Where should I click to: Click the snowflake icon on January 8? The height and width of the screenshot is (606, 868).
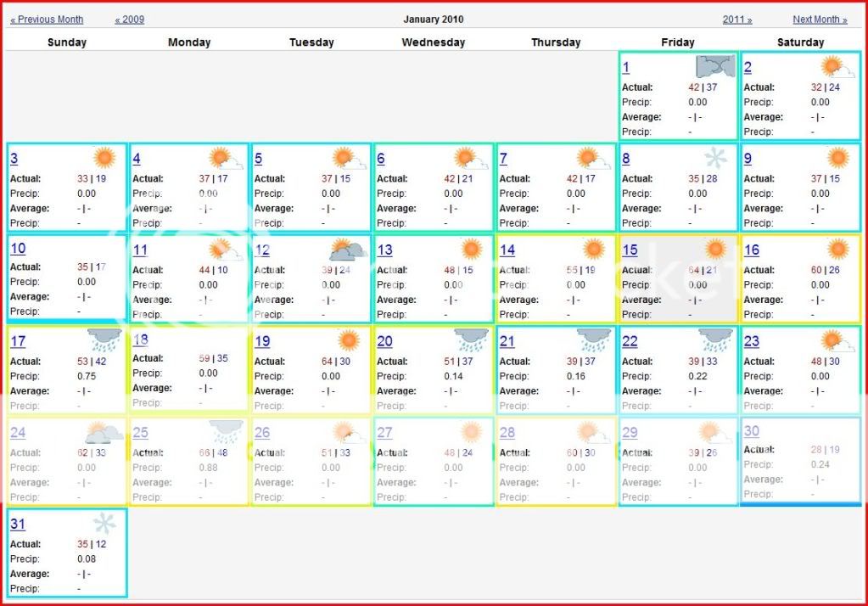click(715, 158)
